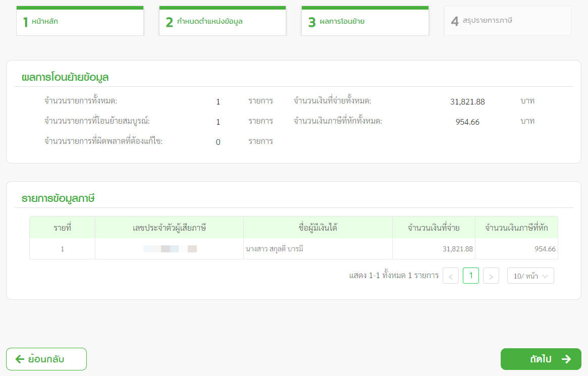The image size is (588, 376).
Task: Click the ถัดไป next button
Action: (x=541, y=359)
